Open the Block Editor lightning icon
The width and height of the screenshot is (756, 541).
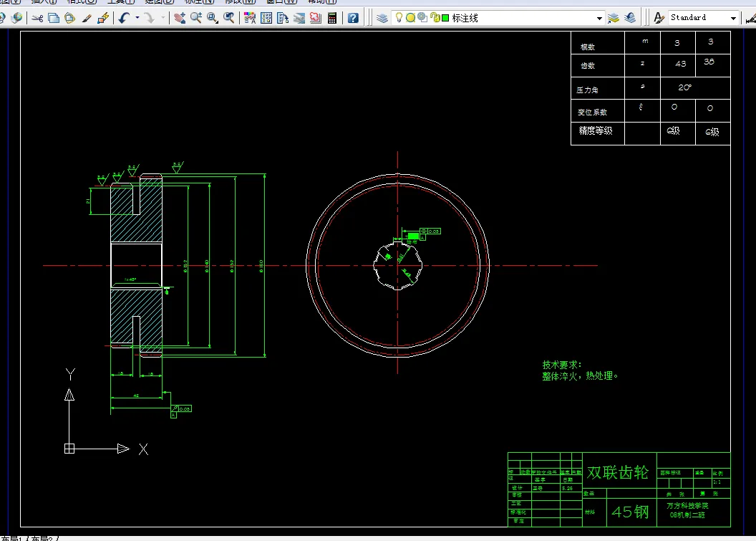[102, 19]
